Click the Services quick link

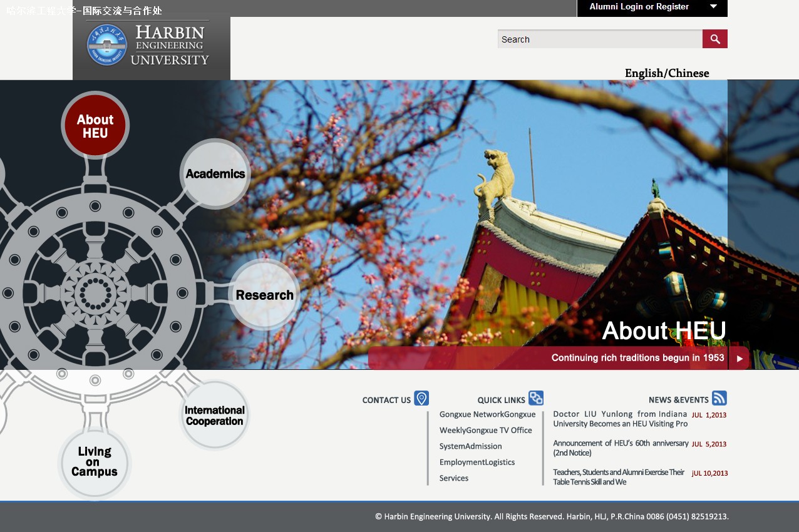(453, 478)
